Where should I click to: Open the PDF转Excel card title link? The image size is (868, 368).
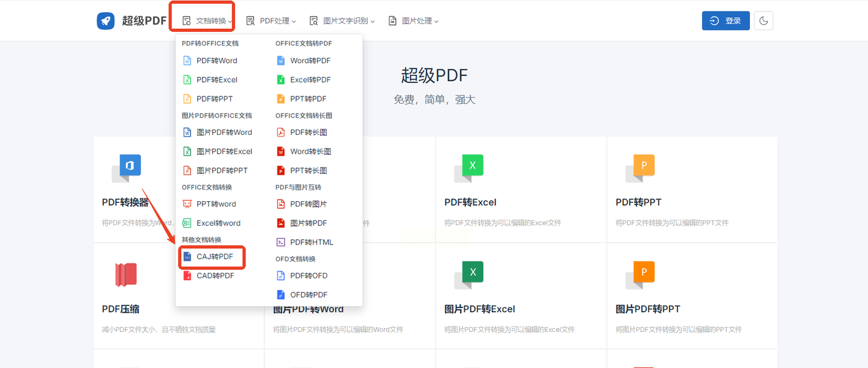coord(470,202)
